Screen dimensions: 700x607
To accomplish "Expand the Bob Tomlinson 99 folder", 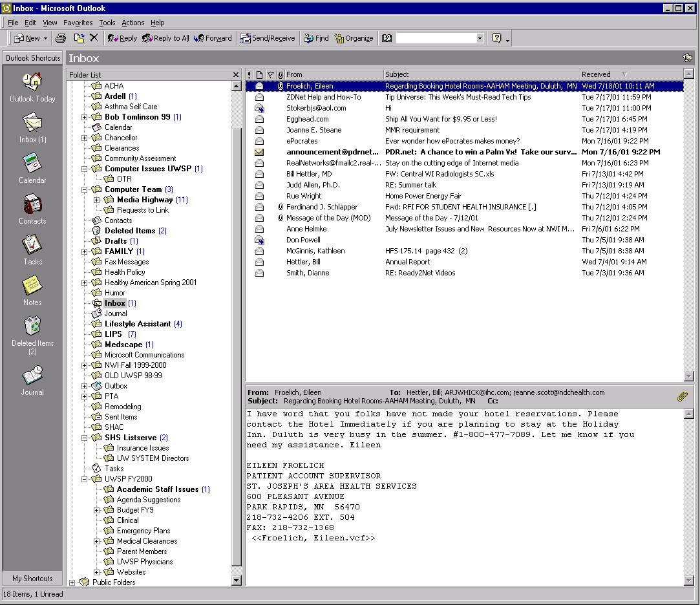I will (x=84, y=118).
